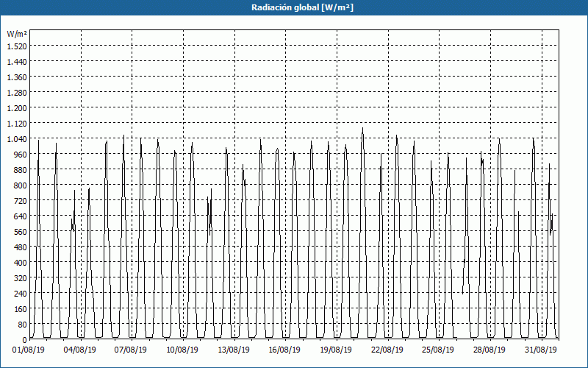Click the 'Radiación global [W/m²]' chart title
This screenshot has width=588, height=368.
pyautogui.click(x=302, y=7)
